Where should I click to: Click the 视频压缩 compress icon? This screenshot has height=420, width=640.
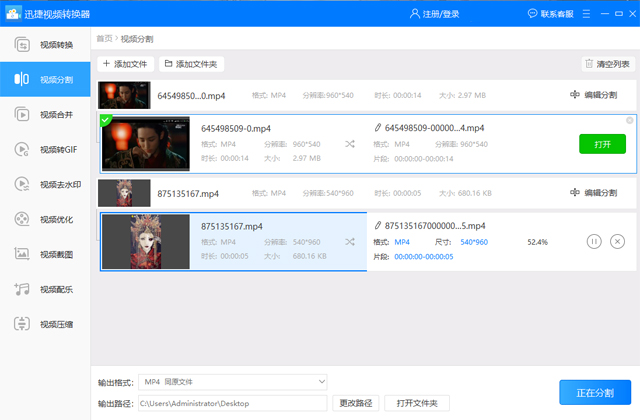tap(22, 324)
